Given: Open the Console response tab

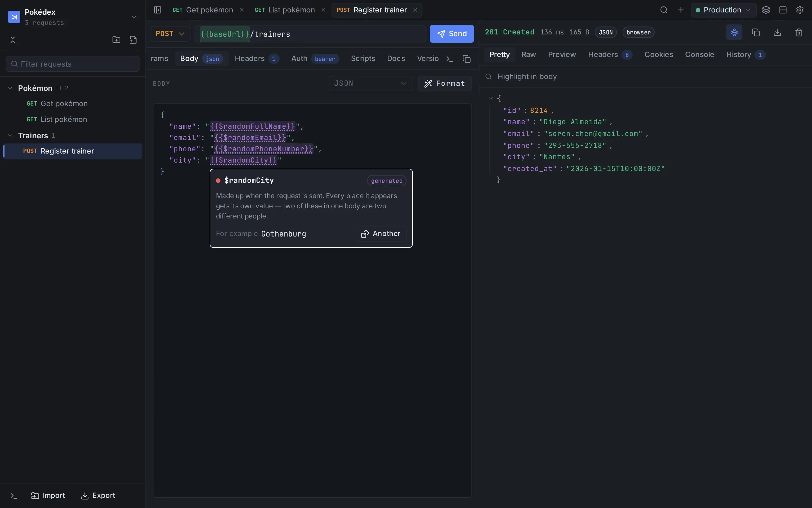Looking at the screenshot, I should (x=699, y=54).
